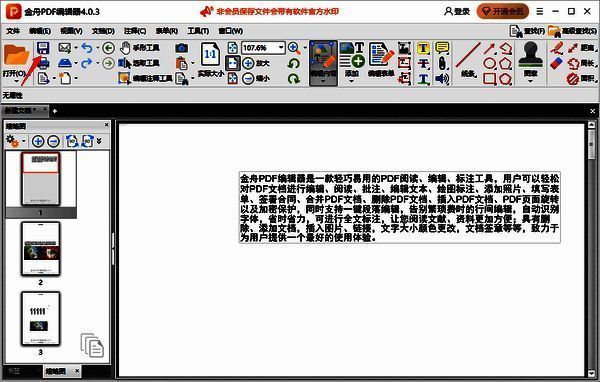
Task: Click the blue Undo arrow
Action: pyautogui.click(x=87, y=48)
